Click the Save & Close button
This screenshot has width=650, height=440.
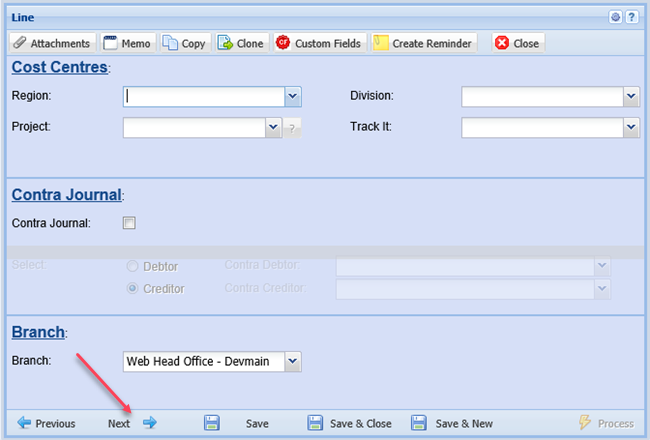point(350,423)
